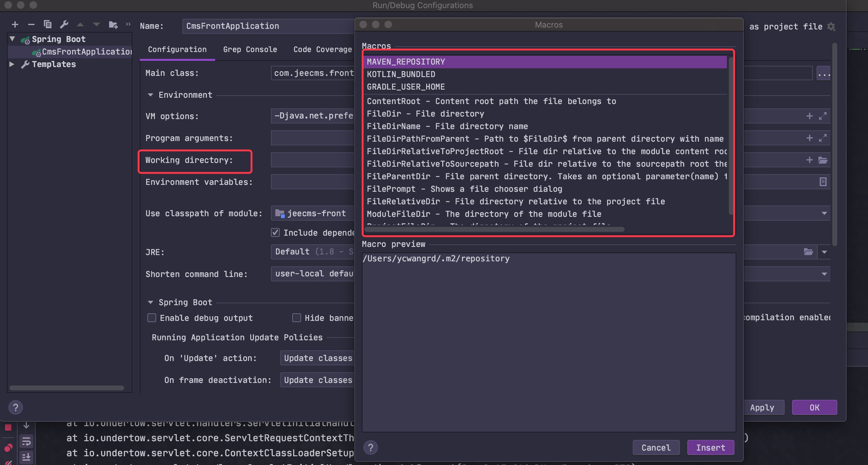Image resolution: width=868 pixels, height=465 pixels.
Task: Click the Remove Configuration minus icon
Action: (x=31, y=24)
